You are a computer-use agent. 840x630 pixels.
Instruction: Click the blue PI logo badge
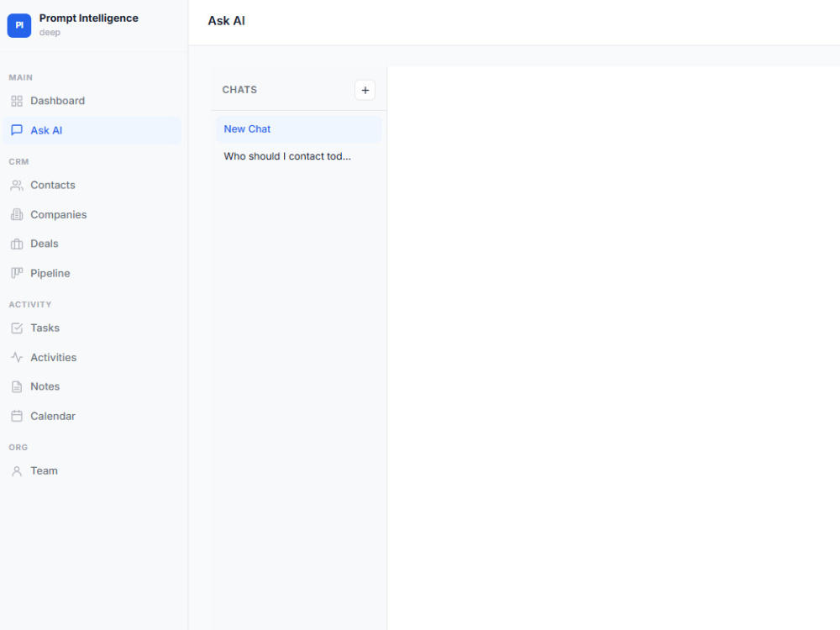(18, 25)
